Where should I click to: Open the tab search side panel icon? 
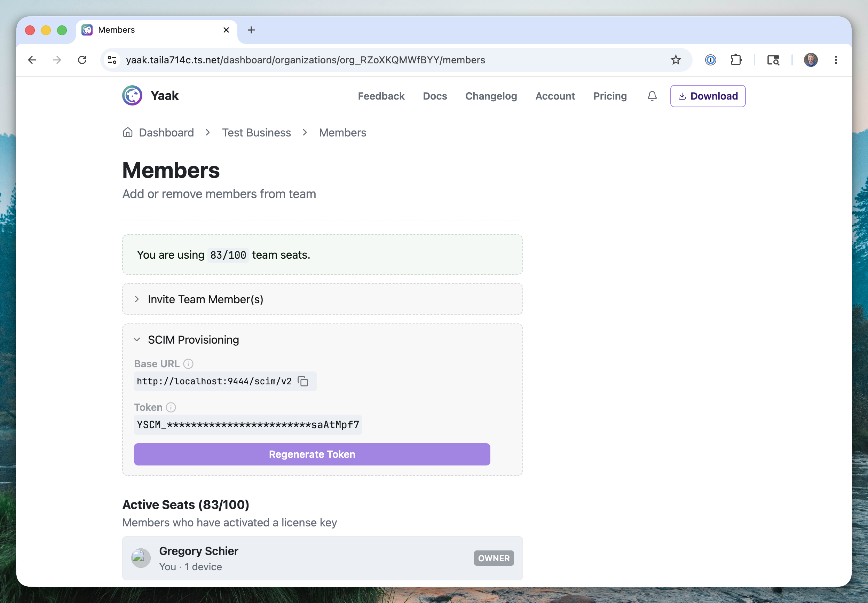[x=773, y=60]
